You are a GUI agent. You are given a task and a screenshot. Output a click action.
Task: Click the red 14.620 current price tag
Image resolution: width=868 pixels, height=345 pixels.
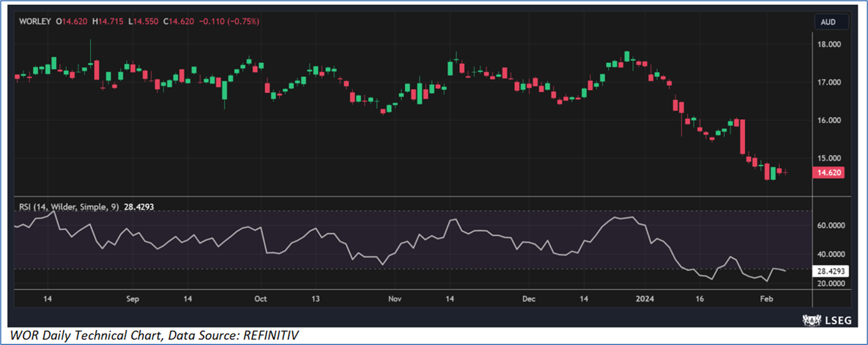tap(828, 172)
